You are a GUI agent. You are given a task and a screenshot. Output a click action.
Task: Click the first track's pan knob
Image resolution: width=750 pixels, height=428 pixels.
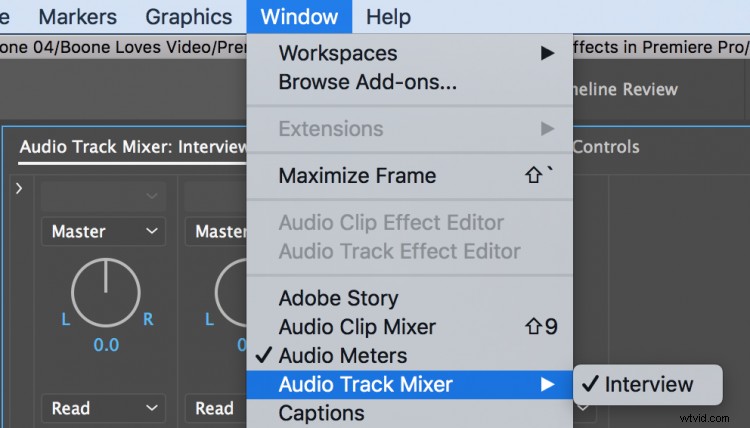pyautogui.click(x=106, y=293)
